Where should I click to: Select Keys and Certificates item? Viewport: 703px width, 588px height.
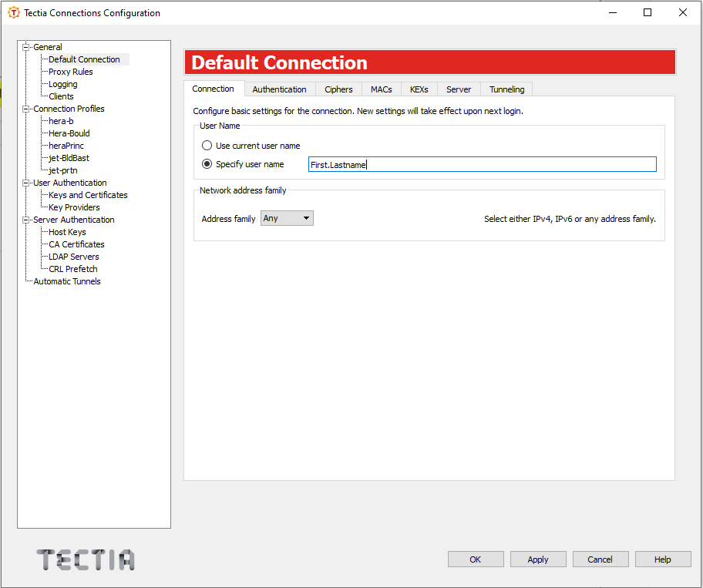tap(88, 195)
